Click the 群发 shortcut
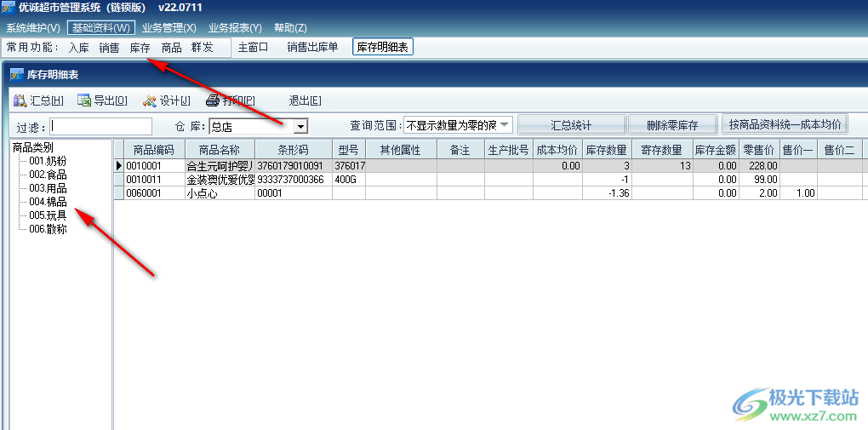 pyautogui.click(x=202, y=48)
